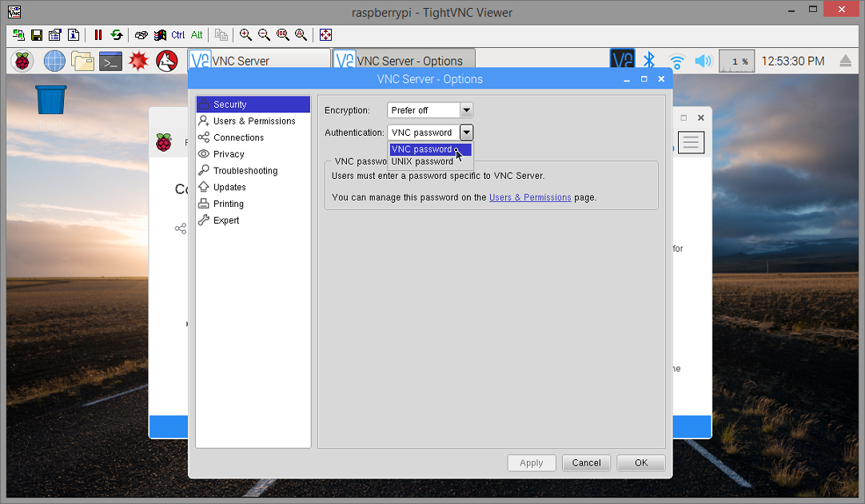Viewport: 865px width, 504px height.
Task: Open the File Manager folders icon
Action: [83, 61]
